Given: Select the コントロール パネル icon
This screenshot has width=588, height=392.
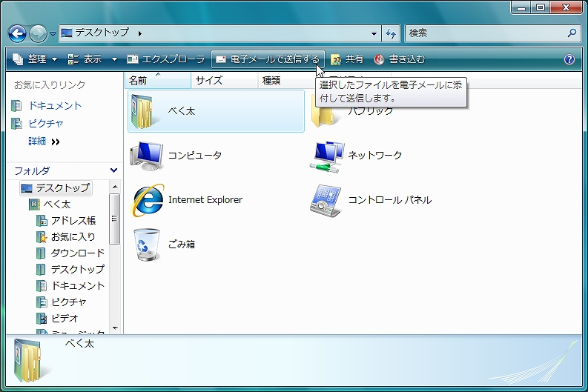Looking at the screenshot, I should pyautogui.click(x=326, y=201).
